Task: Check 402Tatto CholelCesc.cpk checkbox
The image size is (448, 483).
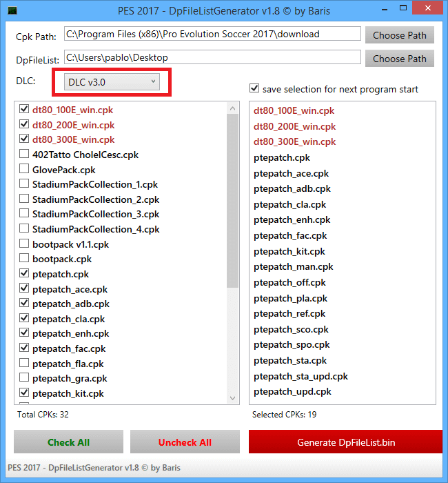Action: pyautogui.click(x=24, y=154)
